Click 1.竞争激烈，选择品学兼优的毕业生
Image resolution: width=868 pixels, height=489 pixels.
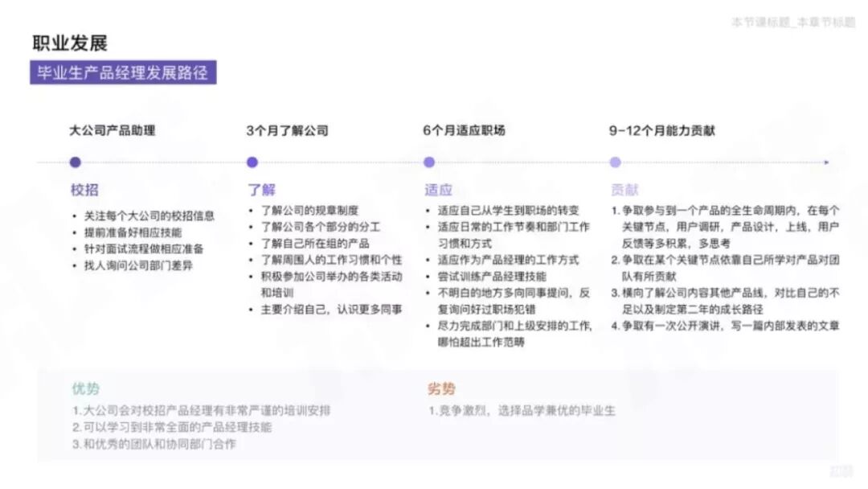click(522, 411)
